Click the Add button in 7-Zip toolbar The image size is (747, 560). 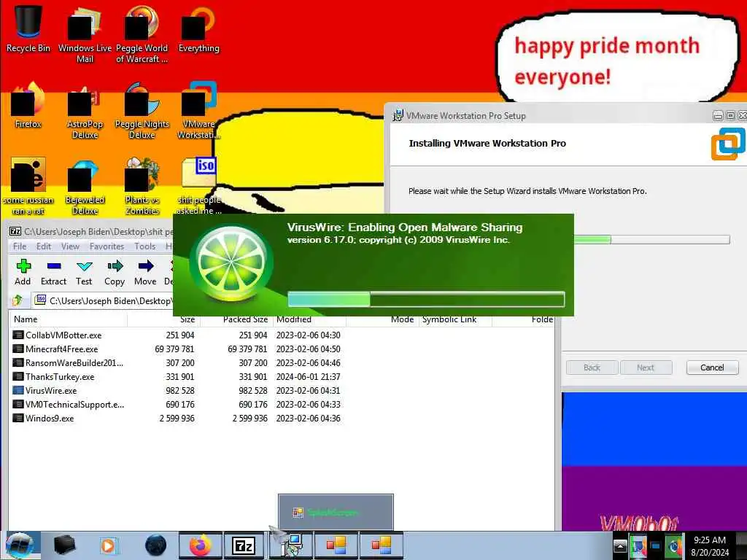point(23,273)
